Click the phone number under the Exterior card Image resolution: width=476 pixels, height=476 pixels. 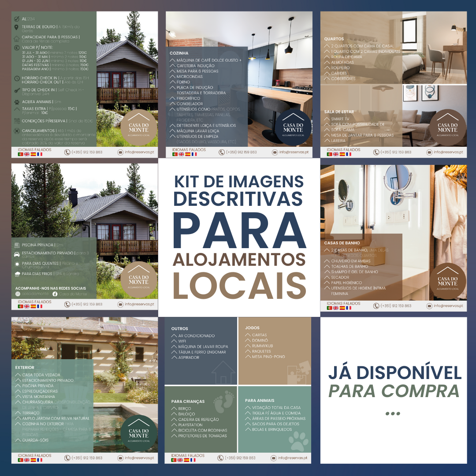tap(87, 458)
